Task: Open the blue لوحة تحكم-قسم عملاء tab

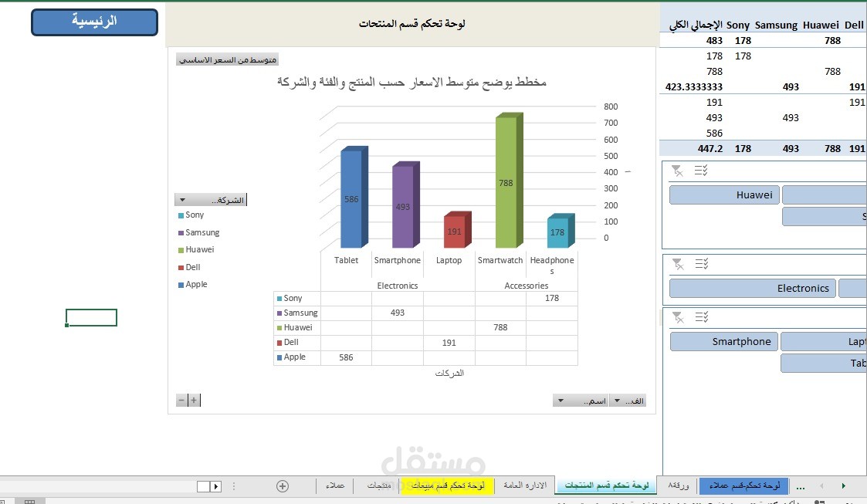Action: pos(744,485)
